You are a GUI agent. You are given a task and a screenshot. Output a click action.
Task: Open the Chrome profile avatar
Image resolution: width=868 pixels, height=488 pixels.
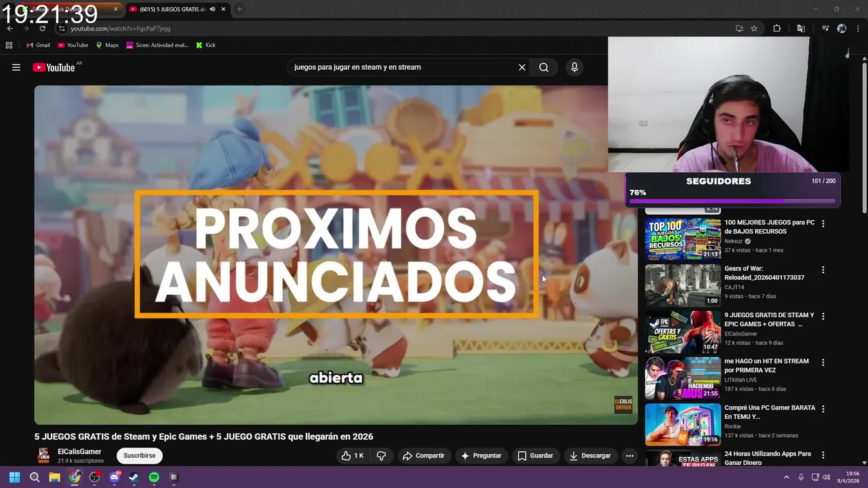(842, 28)
